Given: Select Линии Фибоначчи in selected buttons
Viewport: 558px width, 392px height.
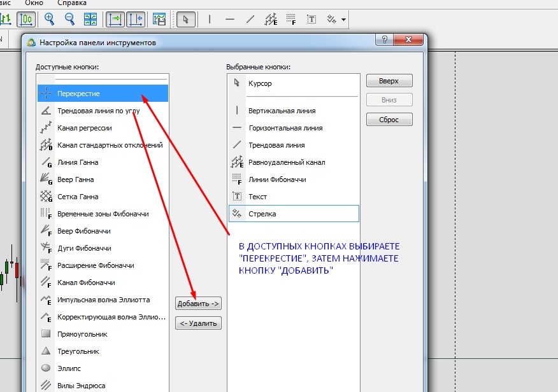Looking at the screenshot, I should (294, 179).
